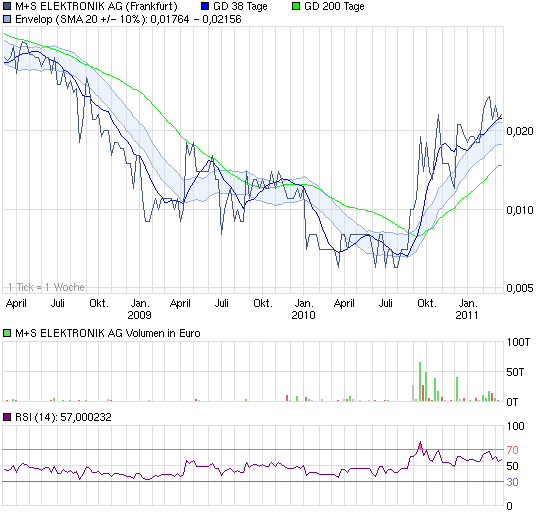Click the M+S ELEKTRONIK AG legend color swatch
Screen dimensions: 545x527
7,6
